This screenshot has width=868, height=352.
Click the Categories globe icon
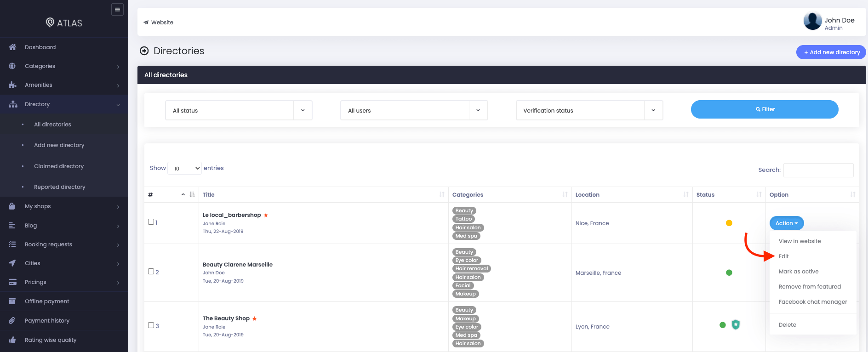coord(12,66)
